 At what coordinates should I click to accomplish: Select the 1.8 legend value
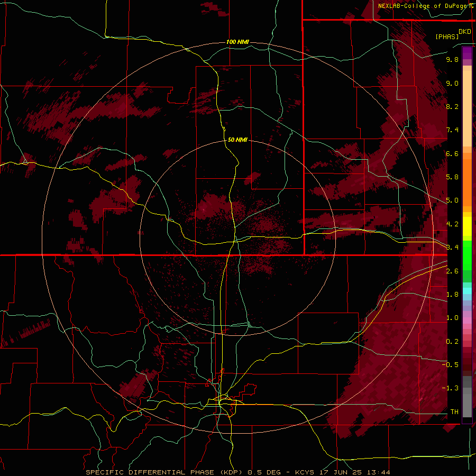coord(452,295)
